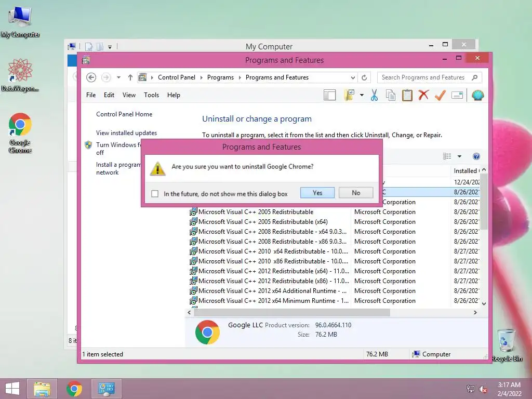This screenshot has height=399, width=532.
Task: Click the orange checkmark Properties icon
Action: pos(440,96)
